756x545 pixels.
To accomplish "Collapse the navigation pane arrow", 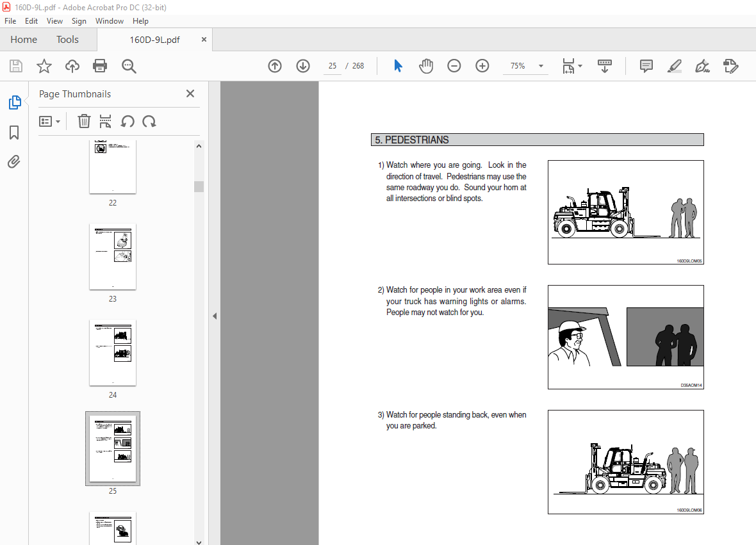I will pyautogui.click(x=215, y=316).
